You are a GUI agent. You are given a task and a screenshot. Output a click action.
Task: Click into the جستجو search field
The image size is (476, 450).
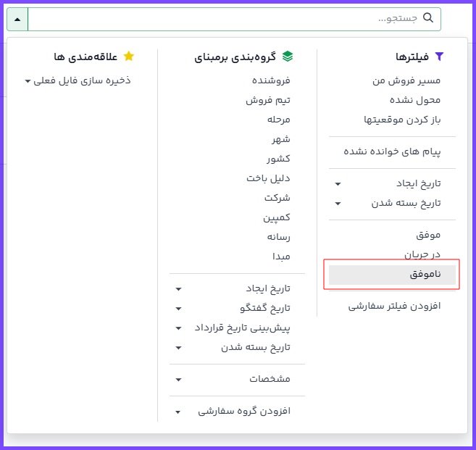217,18
